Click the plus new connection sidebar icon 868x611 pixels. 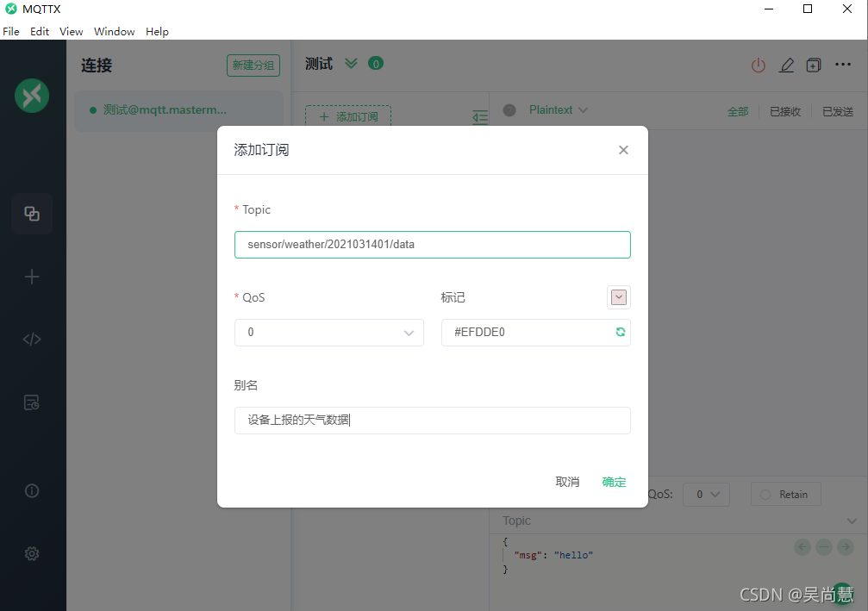coord(32,277)
